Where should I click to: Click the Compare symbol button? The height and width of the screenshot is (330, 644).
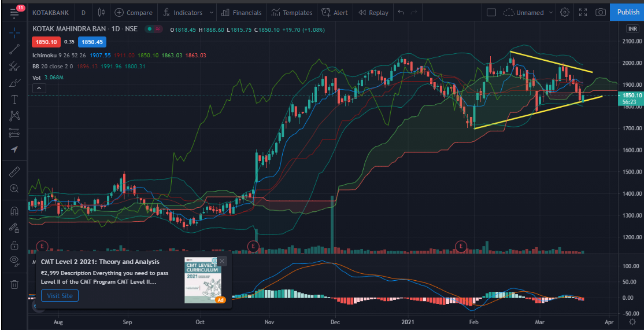[x=134, y=12]
